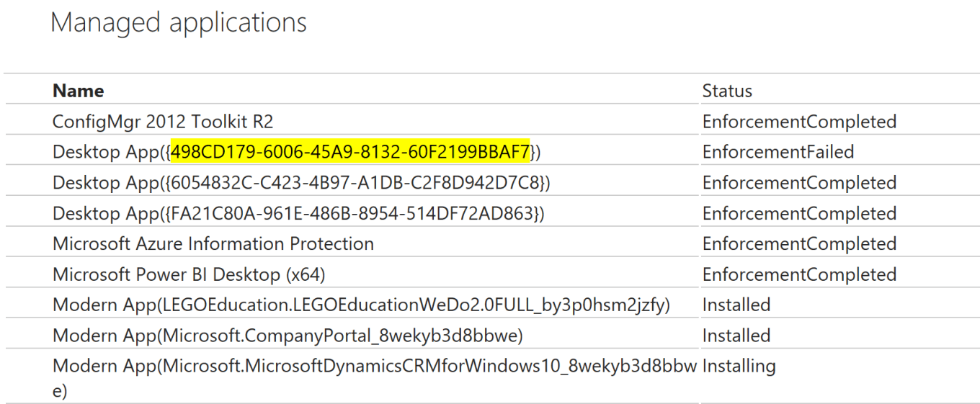Click the Installing status for DynamicsCRM

click(x=739, y=366)
